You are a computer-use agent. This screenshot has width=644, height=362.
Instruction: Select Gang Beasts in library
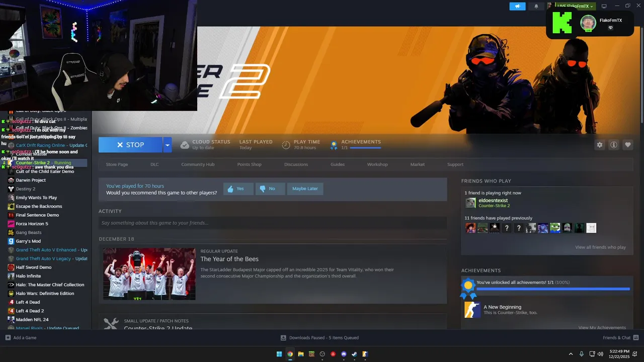click(x=29, y=232)
